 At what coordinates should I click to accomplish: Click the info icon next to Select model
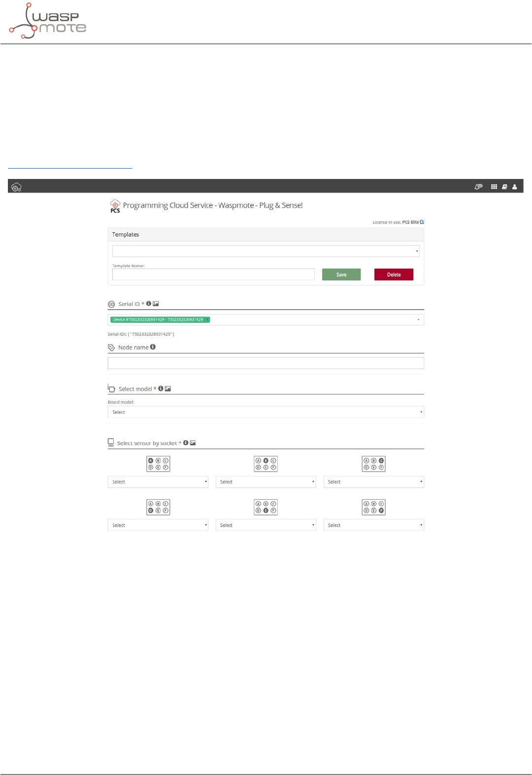coord(161,388)
